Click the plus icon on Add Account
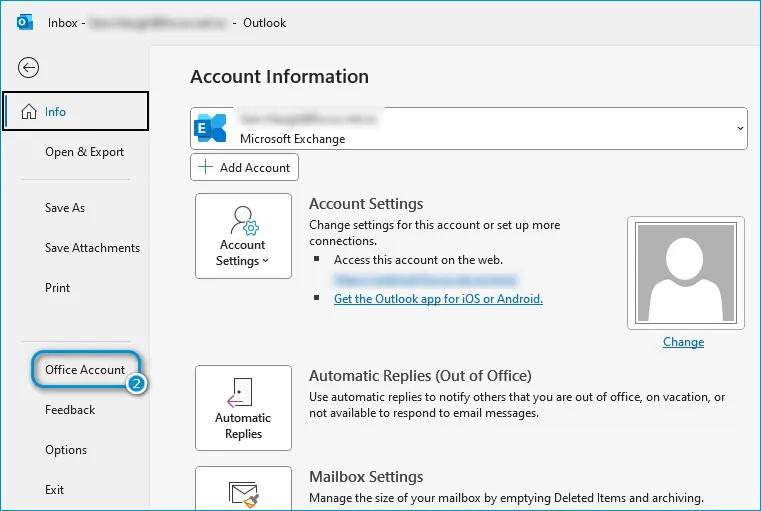 pos(206,168)
